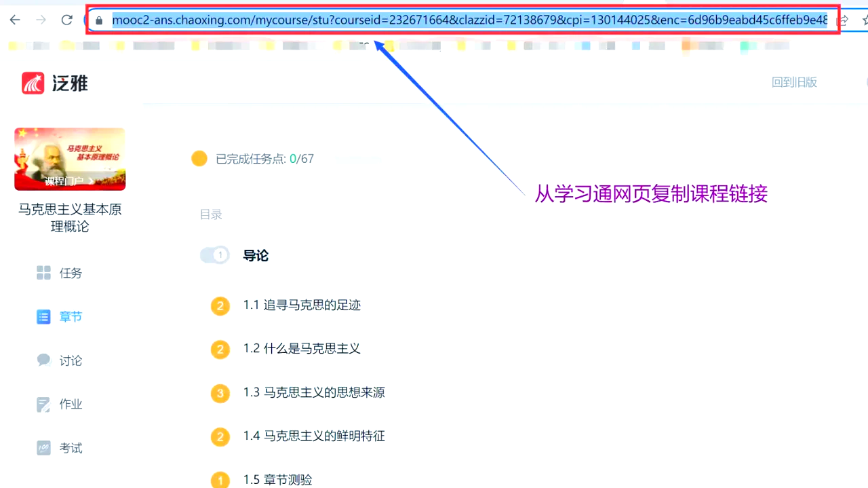
Task: Click the 任务 grid icon
Action: [x=43, y=273]
